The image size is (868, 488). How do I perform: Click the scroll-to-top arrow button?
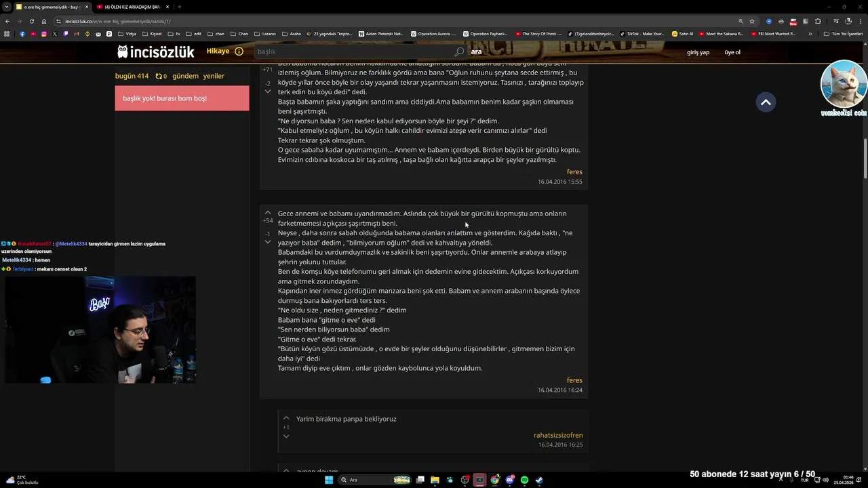click(x=766, y=102)
